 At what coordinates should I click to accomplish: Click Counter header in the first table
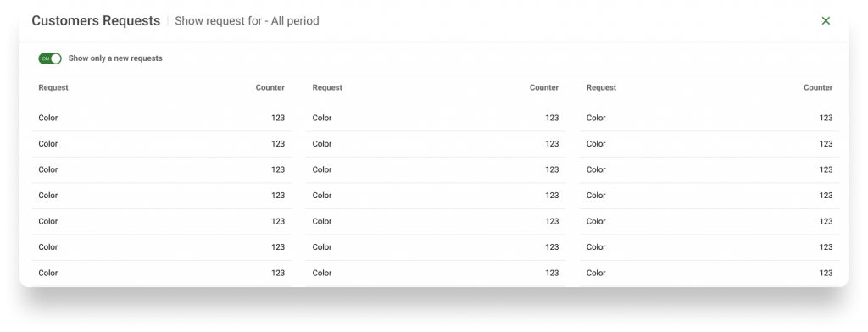270,87
